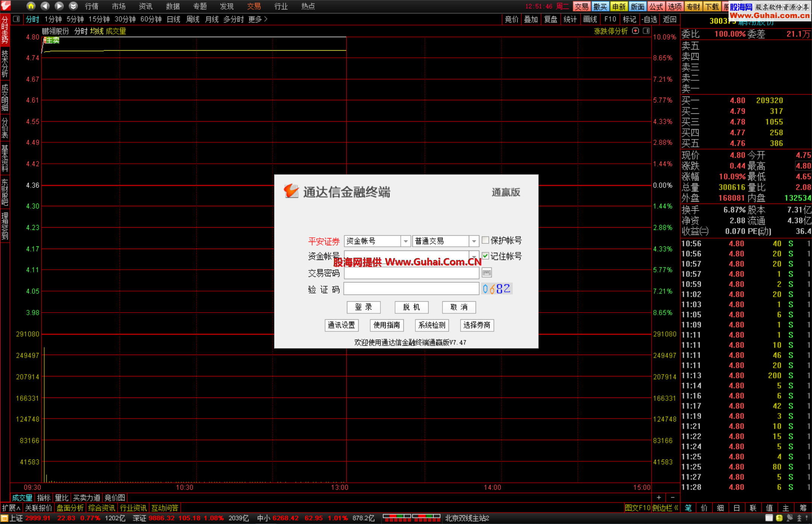812x524 pixels.
Task: Click the 脱机 offline button
Action: click(x=411, y=307)
